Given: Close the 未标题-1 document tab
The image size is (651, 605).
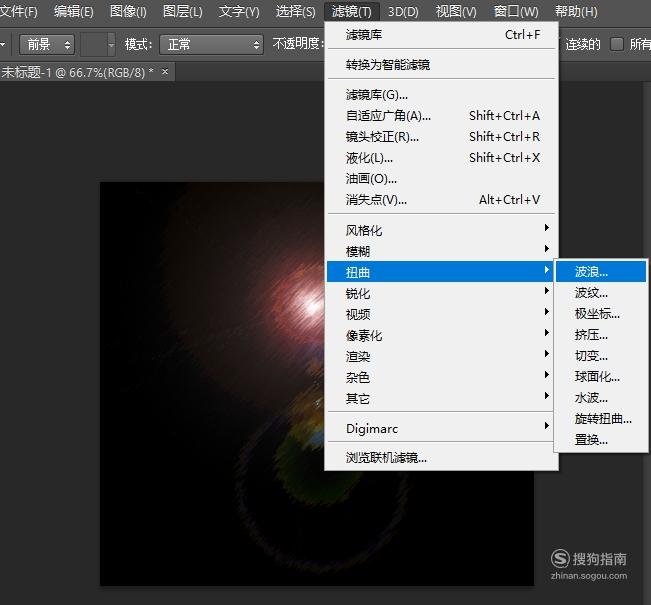Looking at the screenshot, I should (x=165, y=71).
